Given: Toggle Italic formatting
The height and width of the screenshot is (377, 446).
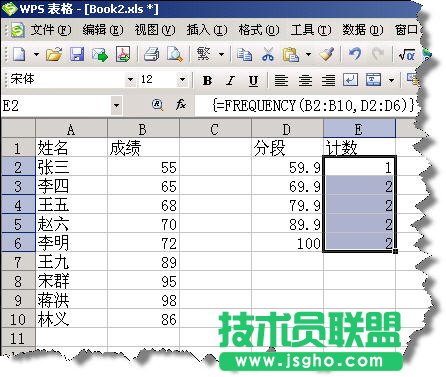Looking at the screenshot, I should point(230,80).
